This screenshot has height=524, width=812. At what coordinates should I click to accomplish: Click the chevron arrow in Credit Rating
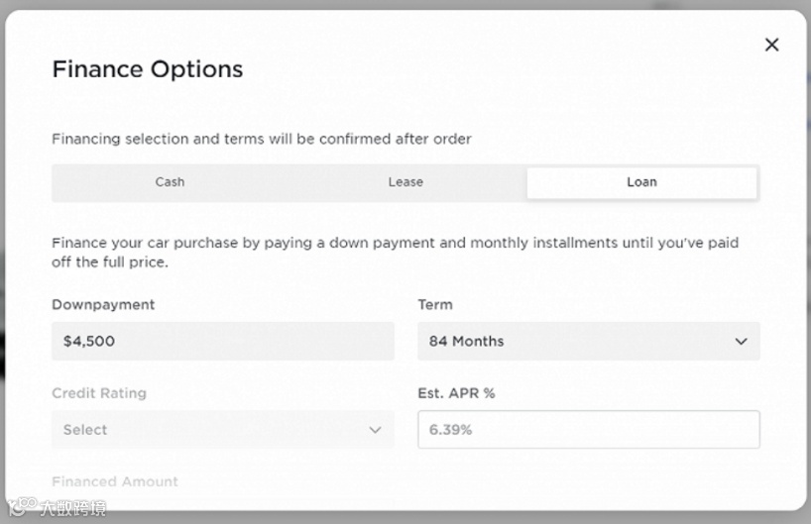pyautogui.click(x=375, y=430)
